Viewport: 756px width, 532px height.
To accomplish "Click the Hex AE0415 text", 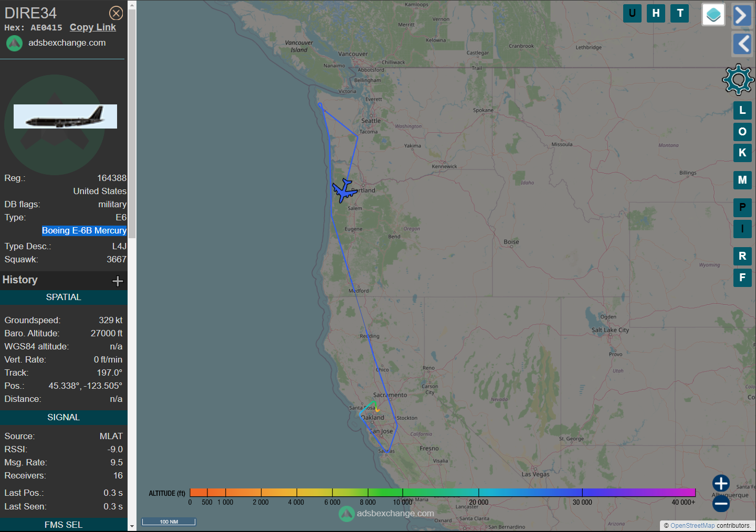I will [x=33, y=28].
